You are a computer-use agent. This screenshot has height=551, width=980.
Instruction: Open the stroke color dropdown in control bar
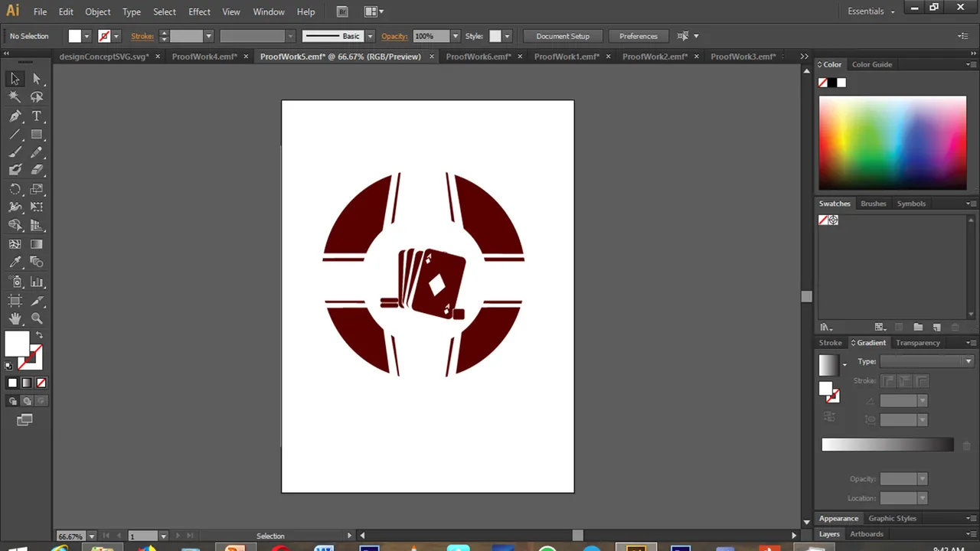[116, 36]
